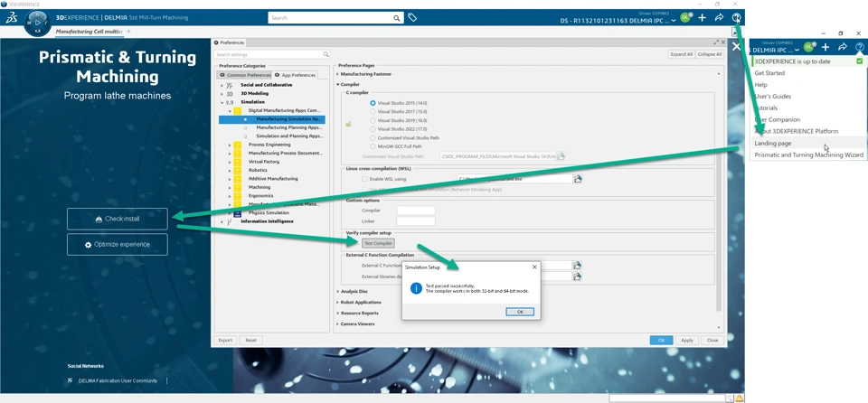Click the lock icon beside C compiler options
The width and height of the screenshot is (868, 403).
pos(348,124)
